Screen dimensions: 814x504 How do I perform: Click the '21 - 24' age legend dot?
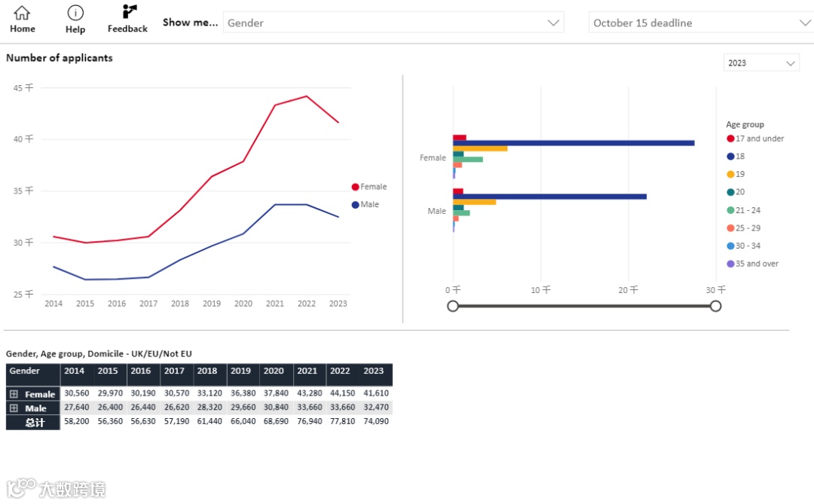tap(730, 210)
